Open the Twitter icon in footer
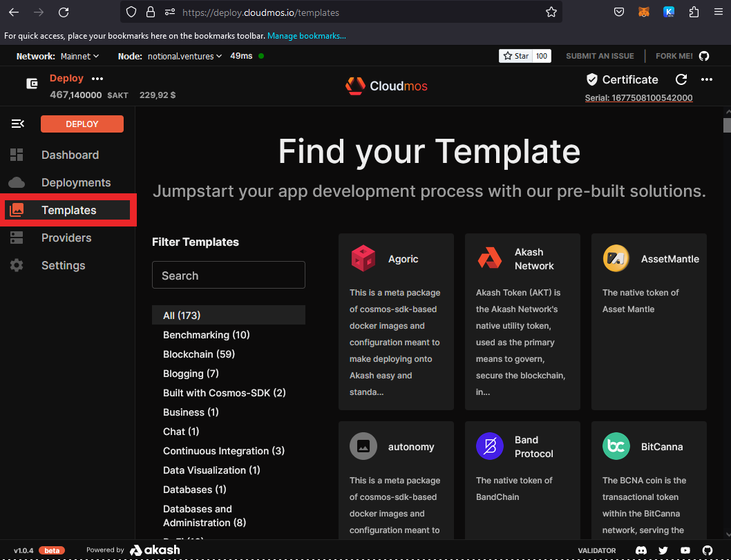Screen dimensions: 731x560 (x=663, y=550)
